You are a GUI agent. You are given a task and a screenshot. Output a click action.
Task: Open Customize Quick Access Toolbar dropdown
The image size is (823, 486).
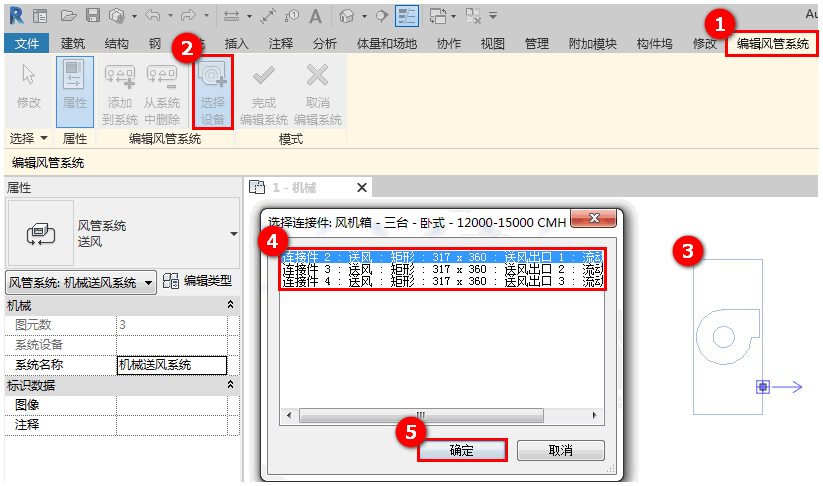coord(493,16)
